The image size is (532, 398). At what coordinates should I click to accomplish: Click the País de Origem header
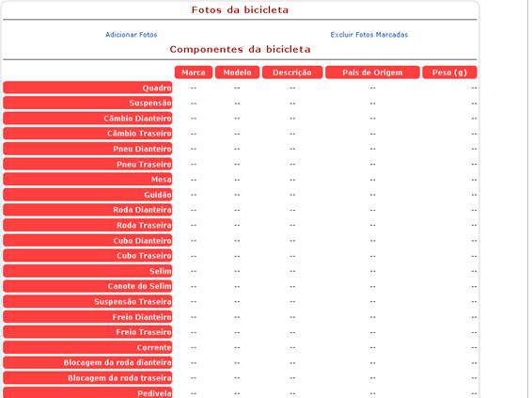pos(372,72)
